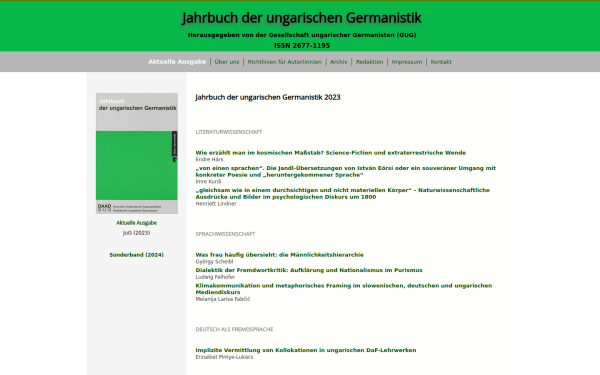
Task: Click author name Henriett Lindner
Action: point(216,204)
